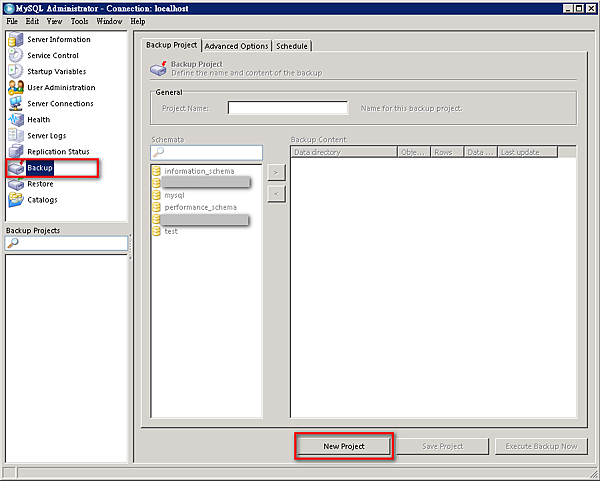Open the Help menu
This screenshot has width=600, height=481.
click(x=138, y=21)
